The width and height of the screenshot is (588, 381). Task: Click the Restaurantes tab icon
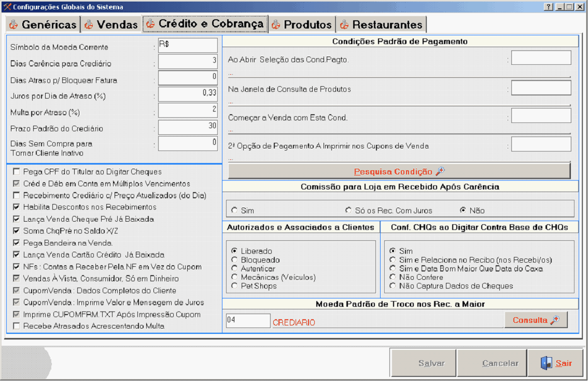pos(344,24)
